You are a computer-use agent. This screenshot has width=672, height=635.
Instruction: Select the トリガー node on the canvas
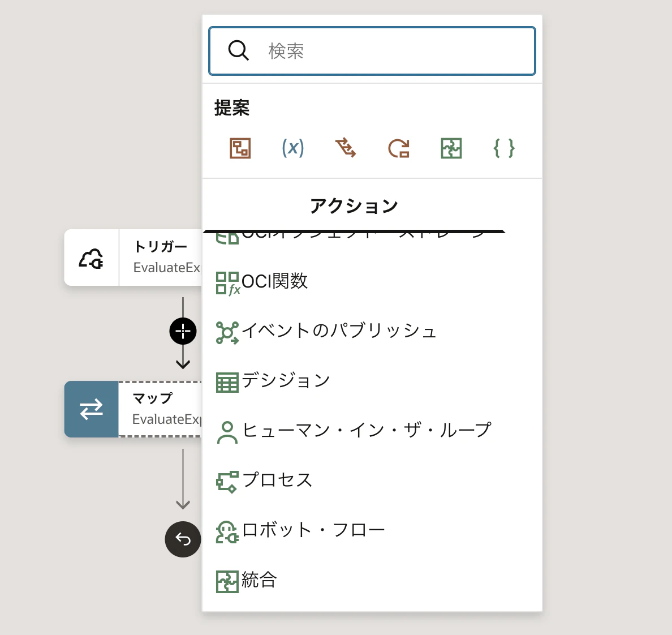(133, 258)
